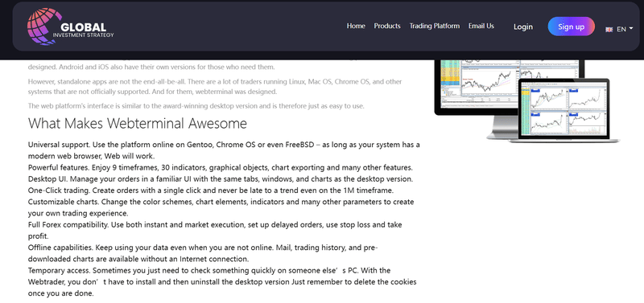Screen dimensions: 644x303
Task: Open the EN language dropdown
Action: click(x=625, y=29)
